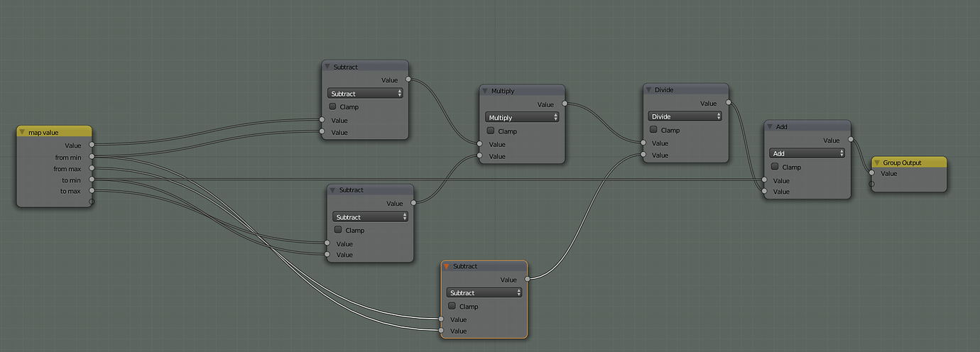The image size is (980, 352).
Task: Collapse the Add node triangle
Action: [x=771, y=126]
